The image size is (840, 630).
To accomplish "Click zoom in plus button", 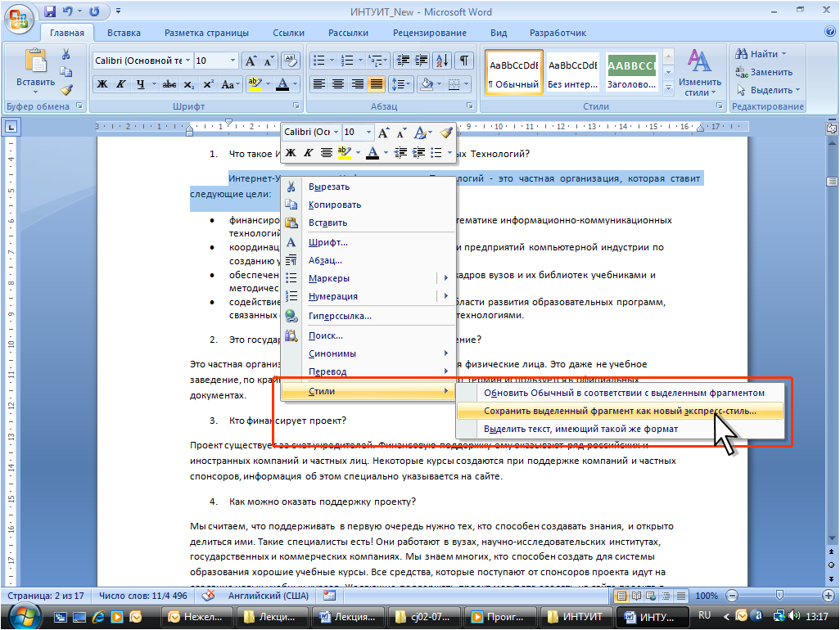I will (x=829, y=595).
